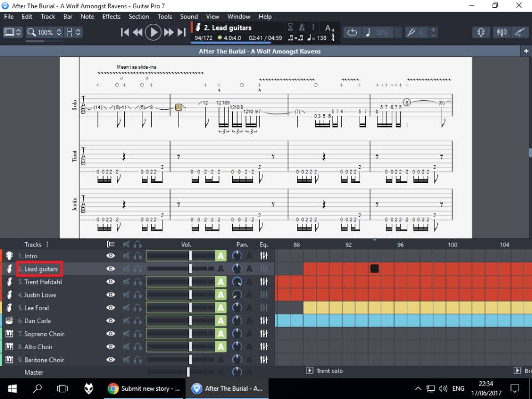This screenshot has height=399, width=532.
Task: Open the layout orientation dropdown
Action: coord(74,32)
